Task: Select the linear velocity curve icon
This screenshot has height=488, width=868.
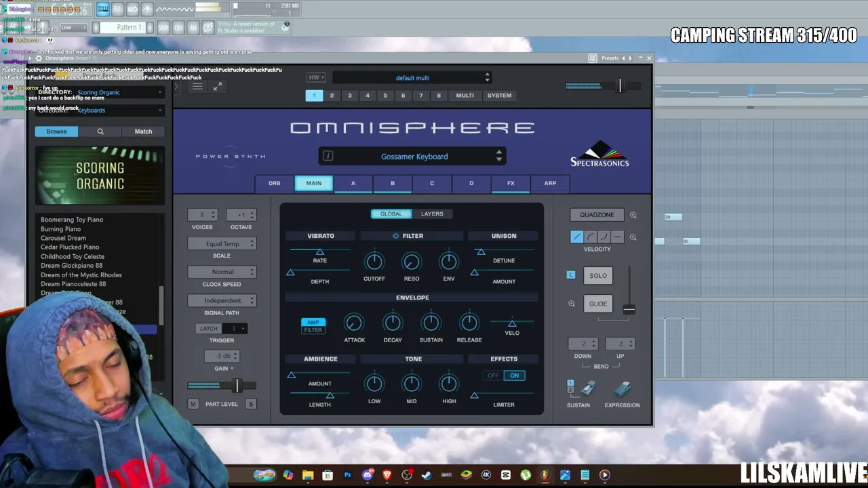Action: [x=576, y=237]
